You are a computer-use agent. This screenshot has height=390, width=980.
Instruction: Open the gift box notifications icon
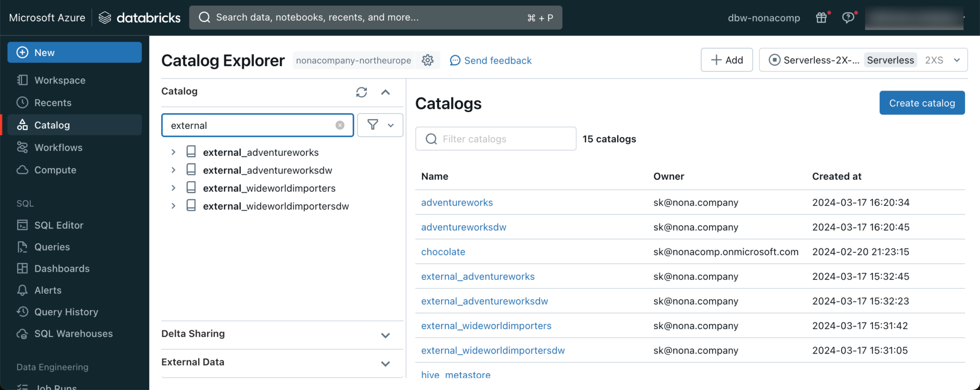(x=821, y=18)
